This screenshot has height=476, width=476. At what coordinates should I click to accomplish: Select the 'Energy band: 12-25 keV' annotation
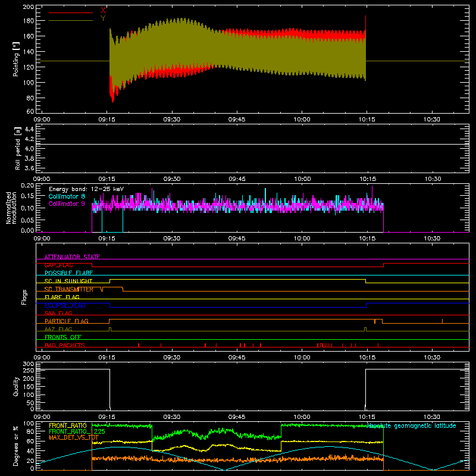point(86,189)
